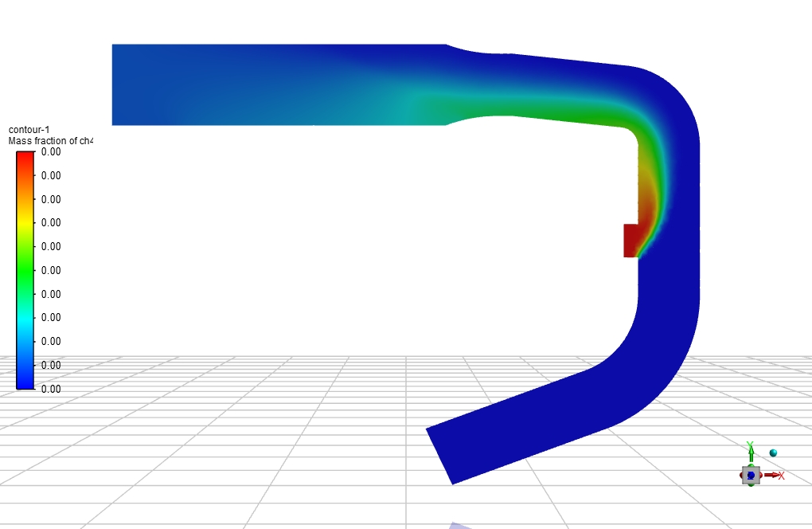Probe the upper left straight pipe end
Viewport: 812px width, 529px height.
(127, 84)
